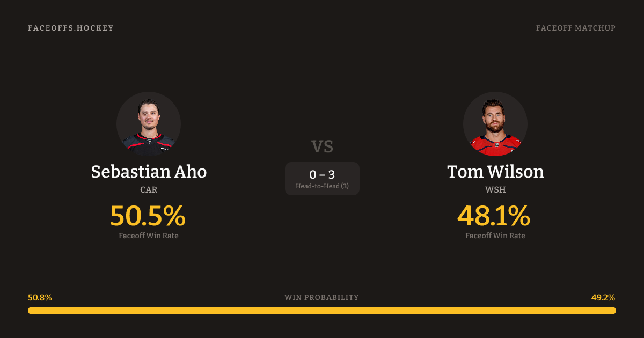644x338 pixels.
Task: Open the FACEOFFS.HOCKEY site link
Action: click(71, 28)
